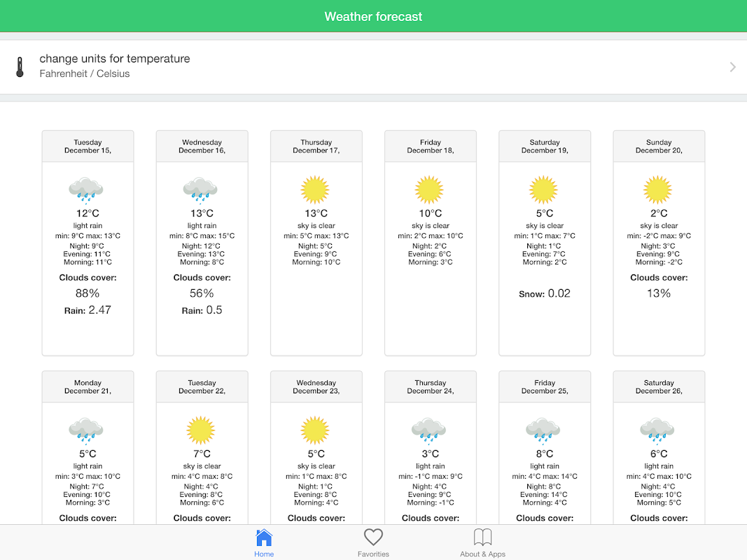Click the Snow: 0.02 value
747x560 pixels.
545,293
